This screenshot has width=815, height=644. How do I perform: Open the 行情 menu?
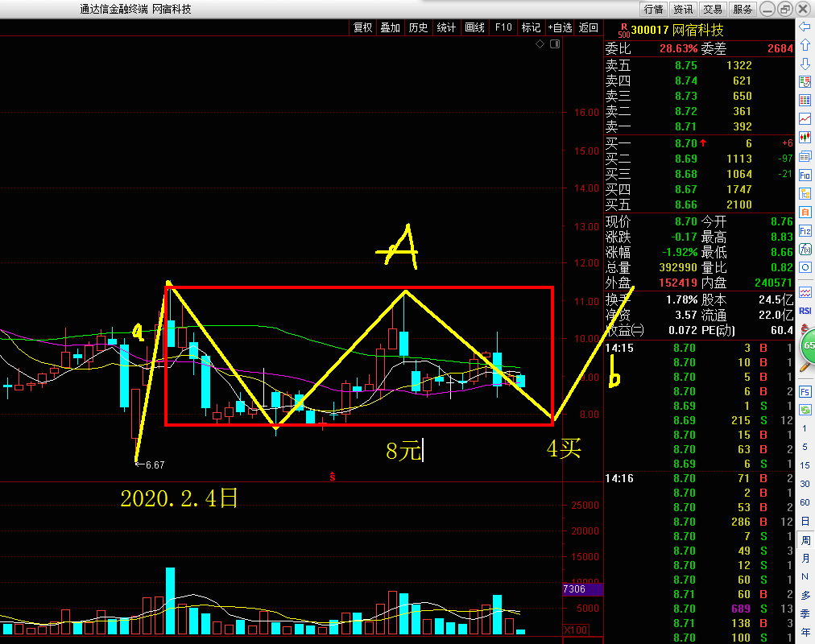(653, 9)
